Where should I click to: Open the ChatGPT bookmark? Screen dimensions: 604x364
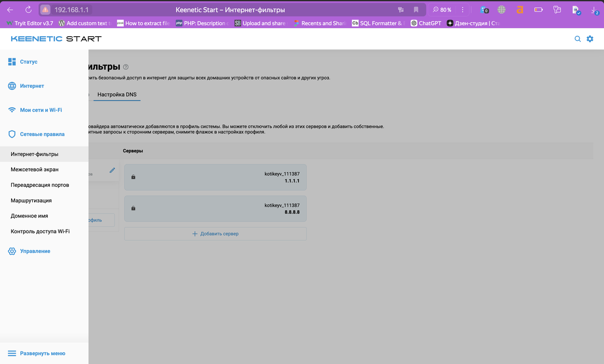coord(426,23)
